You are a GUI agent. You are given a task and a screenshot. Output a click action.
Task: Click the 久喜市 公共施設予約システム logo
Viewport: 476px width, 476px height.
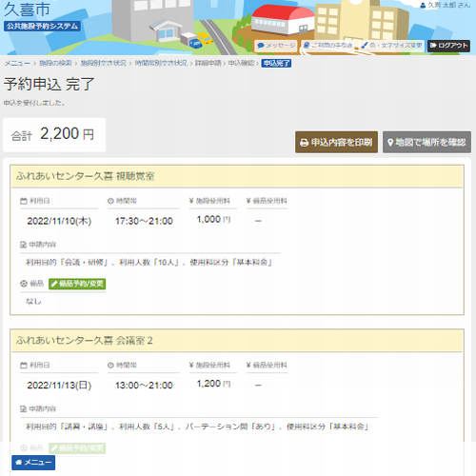point(42,16)
